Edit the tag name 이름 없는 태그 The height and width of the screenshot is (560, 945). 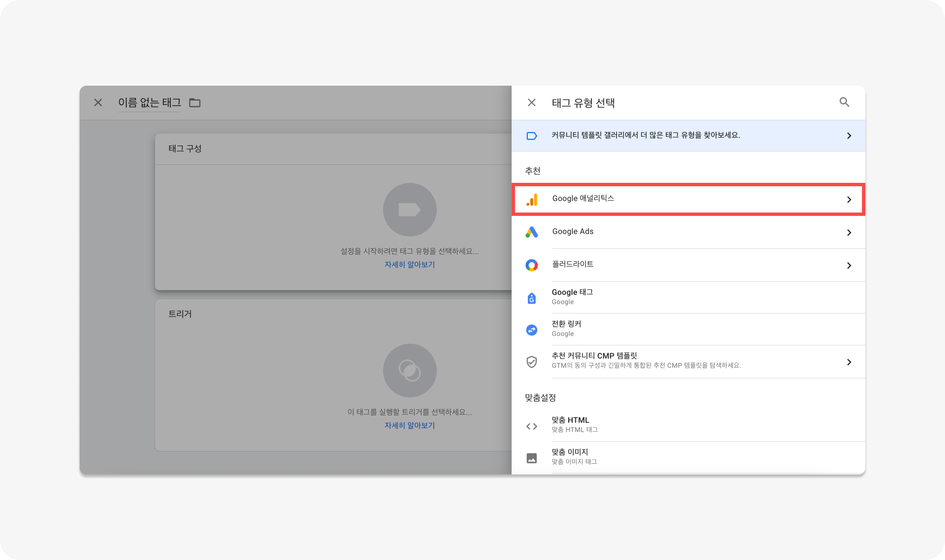[x=150, y=103]
